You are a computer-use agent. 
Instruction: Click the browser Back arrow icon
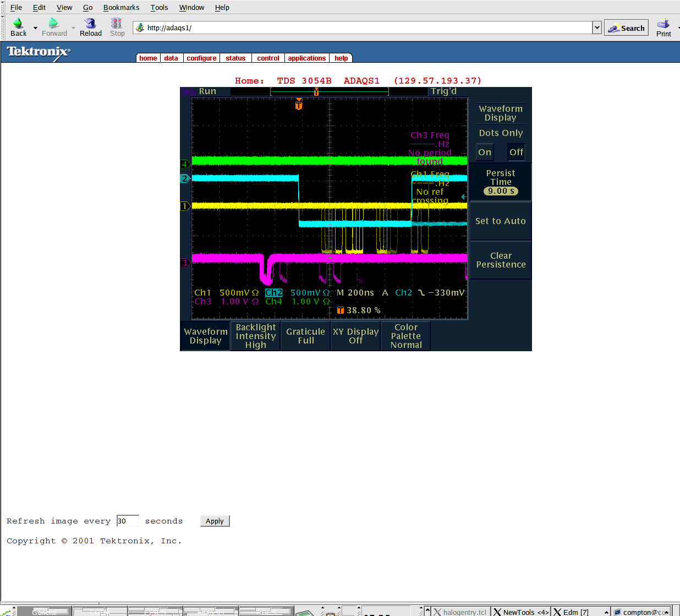click(x=18, y=23)
